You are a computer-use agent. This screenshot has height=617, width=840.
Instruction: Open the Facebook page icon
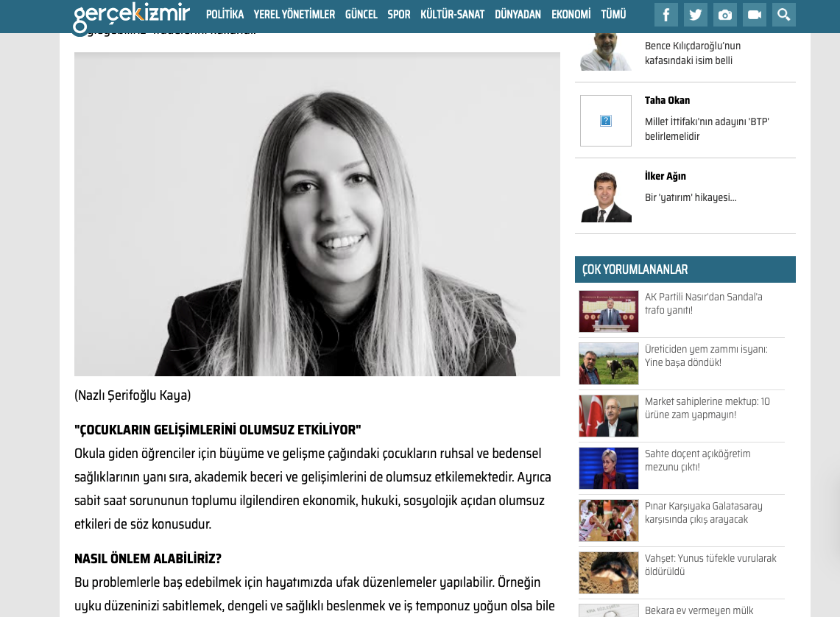[666, 15]
